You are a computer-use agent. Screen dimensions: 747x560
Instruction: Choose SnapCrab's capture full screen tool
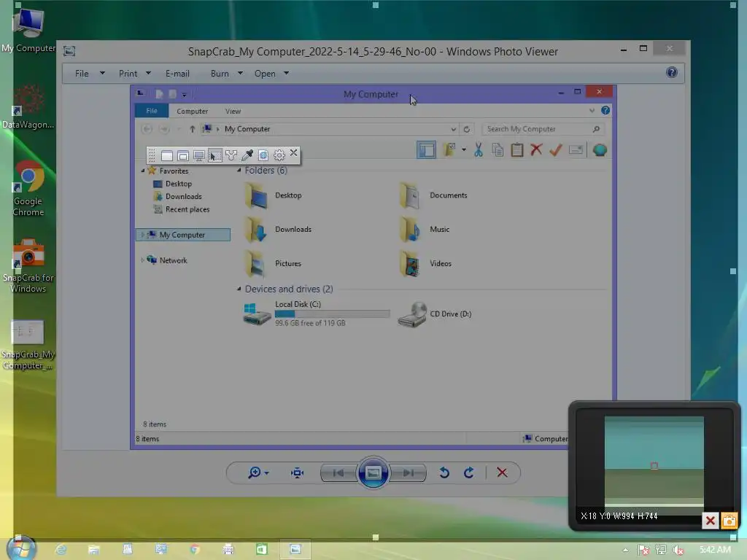199,156
